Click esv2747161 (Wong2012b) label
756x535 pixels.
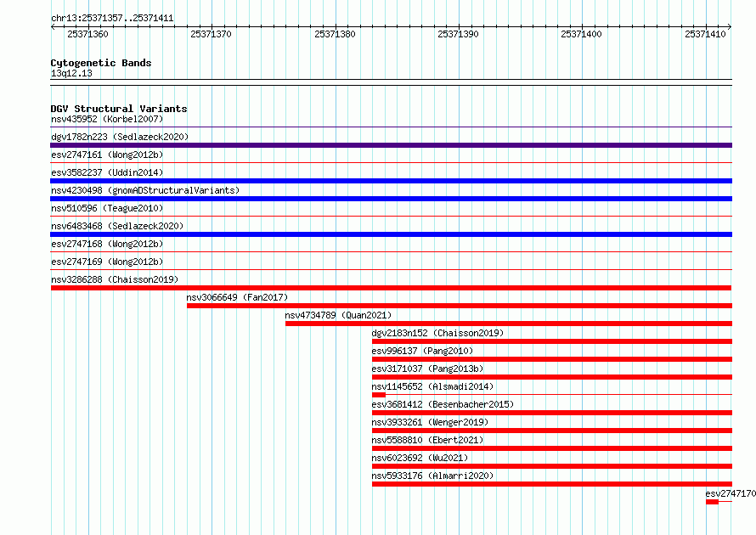point(107,155)
